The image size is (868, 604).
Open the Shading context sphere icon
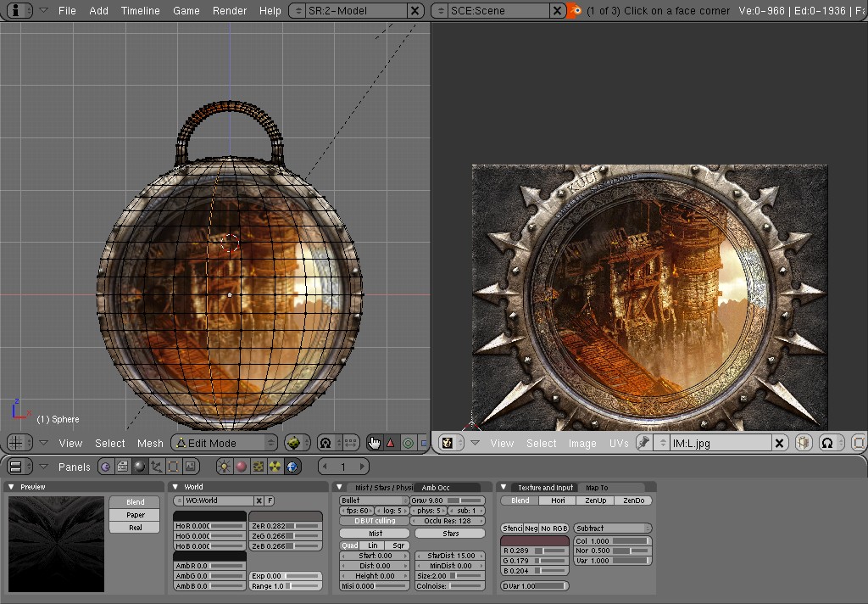(140, 467)
